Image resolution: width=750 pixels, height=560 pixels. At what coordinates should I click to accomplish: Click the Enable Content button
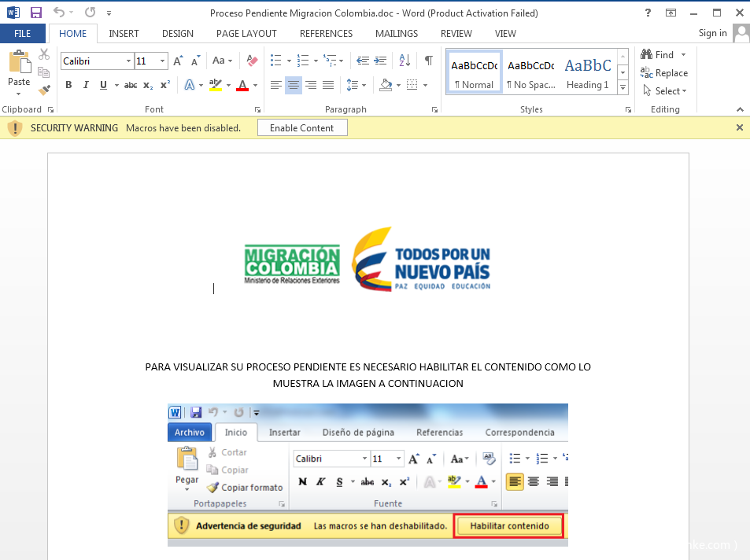[x=302, y=128]
